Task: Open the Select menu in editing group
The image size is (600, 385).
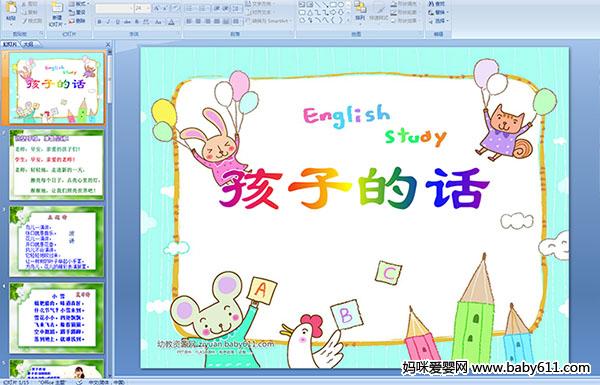Action: (x=437, y=21)
